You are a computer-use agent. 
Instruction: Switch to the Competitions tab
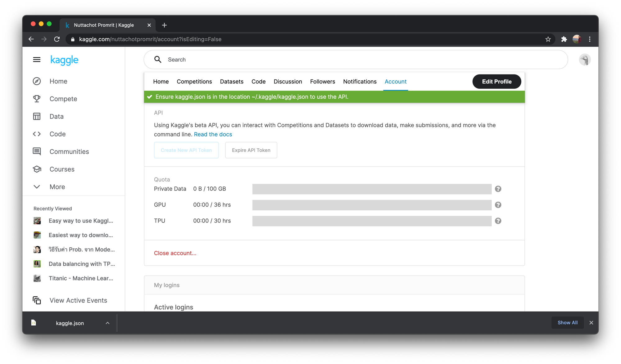(x=194, y=82)
